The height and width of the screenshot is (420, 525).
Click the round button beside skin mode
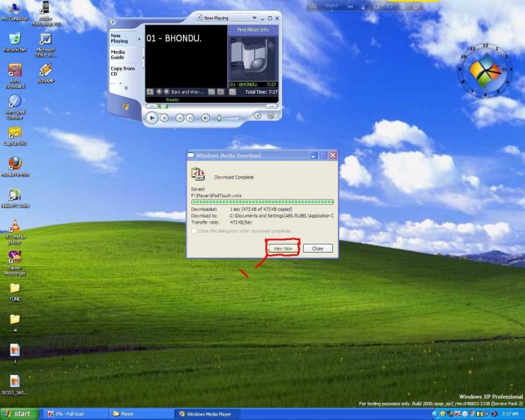tap(257, 115)
